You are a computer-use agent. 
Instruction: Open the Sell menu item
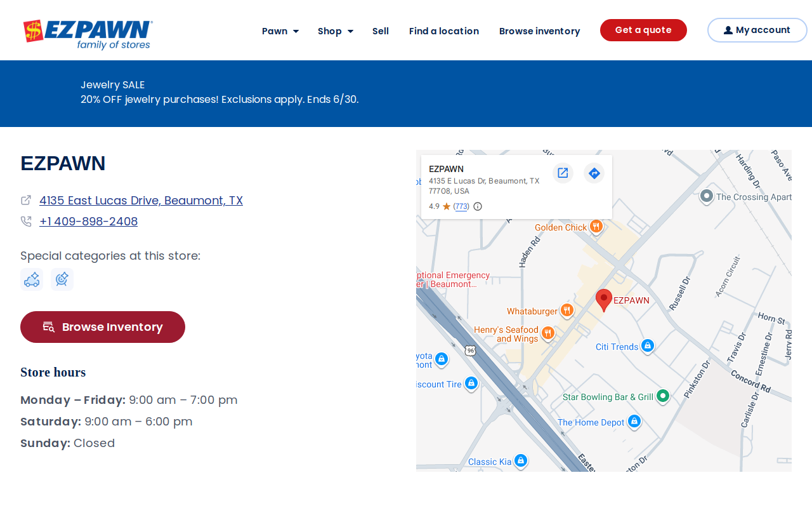click(381, 31)
